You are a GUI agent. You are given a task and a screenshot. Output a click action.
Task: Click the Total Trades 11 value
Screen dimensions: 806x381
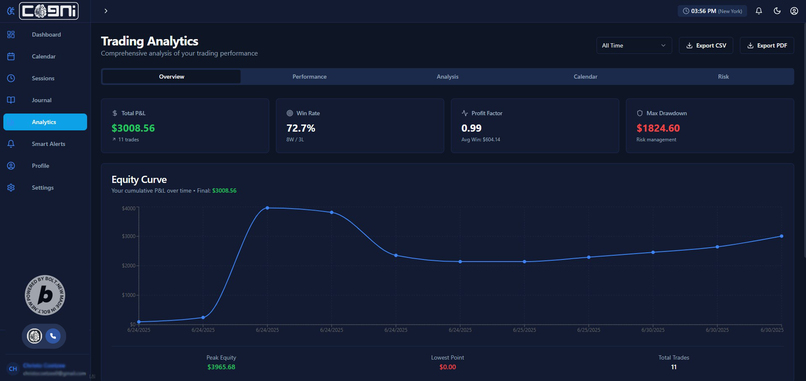[x=674, y=367]
